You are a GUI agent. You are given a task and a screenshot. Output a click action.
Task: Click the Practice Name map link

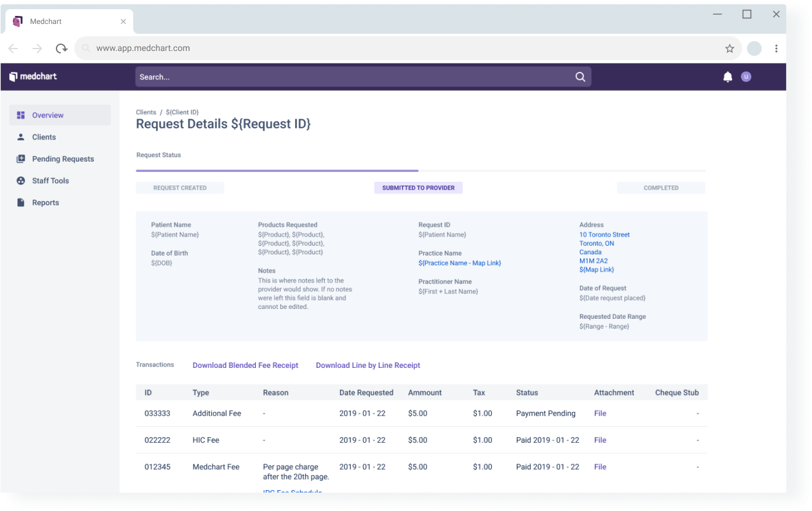pos(459,263)
